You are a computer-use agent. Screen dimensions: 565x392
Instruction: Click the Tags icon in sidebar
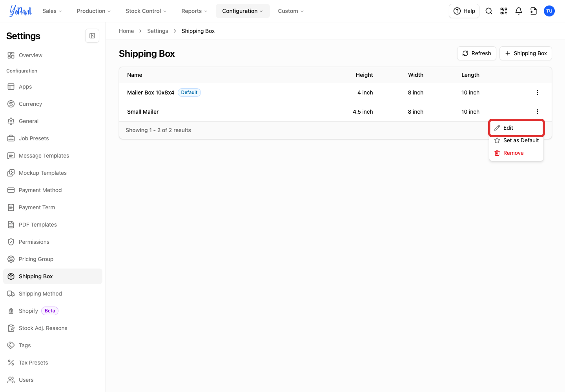point(11,345)
